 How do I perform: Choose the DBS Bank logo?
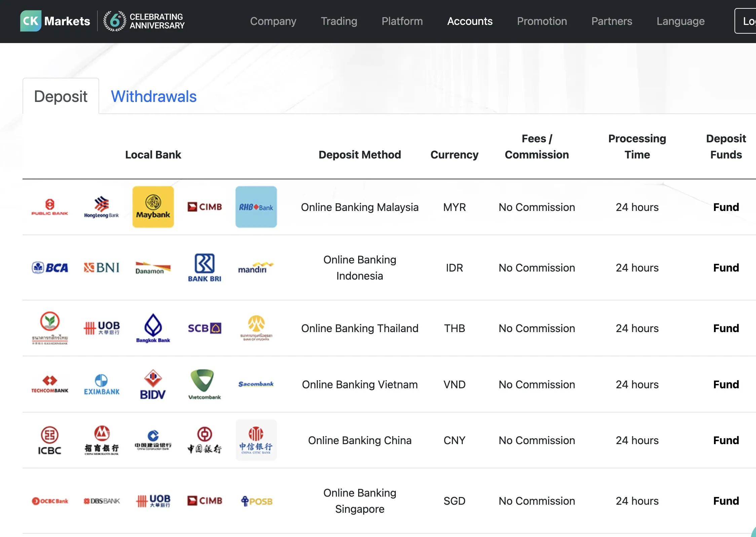(x=102, y=501)
